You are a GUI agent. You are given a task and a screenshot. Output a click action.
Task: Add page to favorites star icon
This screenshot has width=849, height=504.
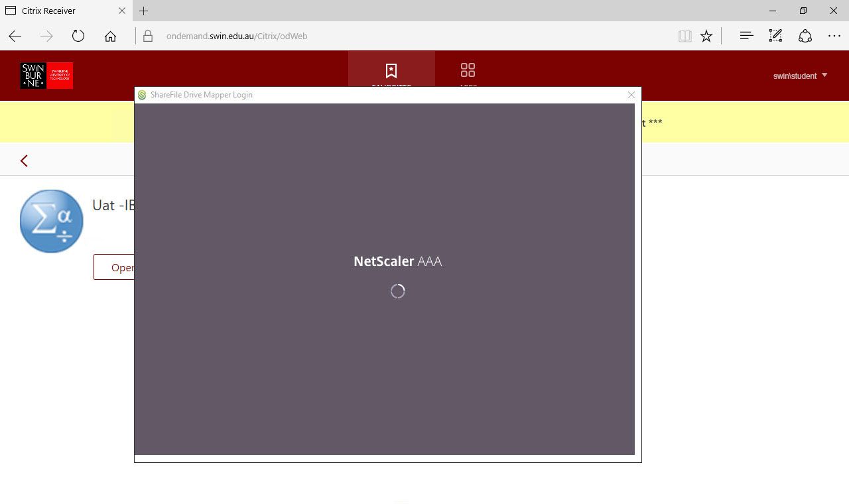pyautogui.click(x=706, y=36)
